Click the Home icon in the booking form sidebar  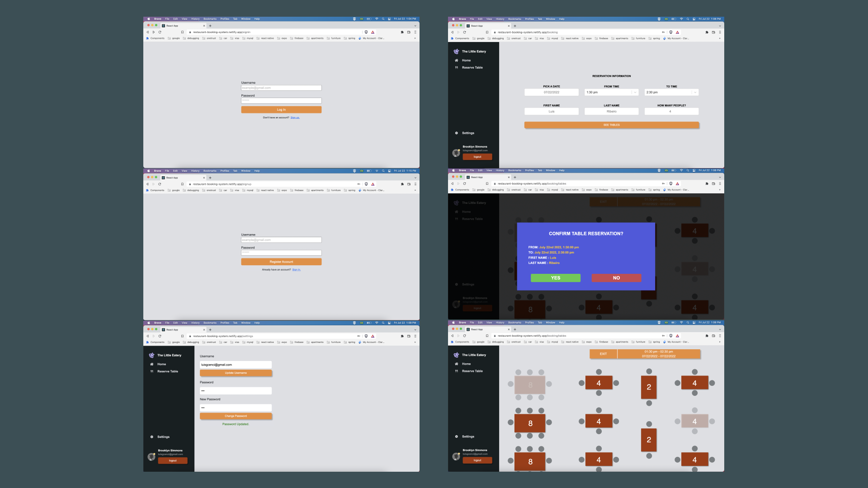coord(457,60)
